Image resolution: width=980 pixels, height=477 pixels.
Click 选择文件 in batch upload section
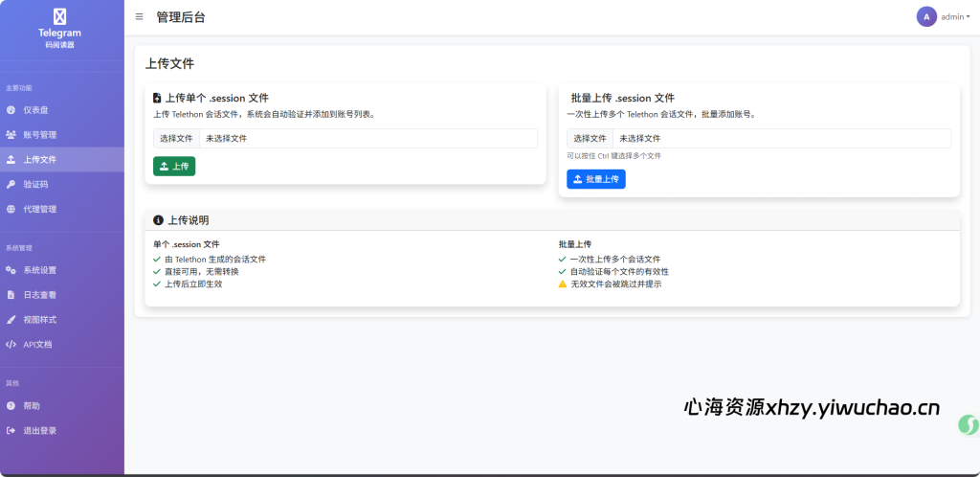(x=590, y=139)
